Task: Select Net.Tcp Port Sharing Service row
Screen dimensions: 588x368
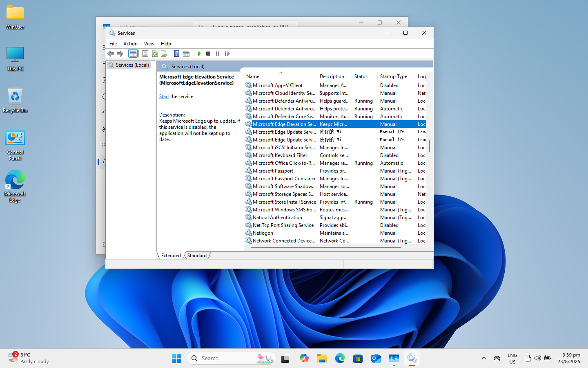Action: 335,225
